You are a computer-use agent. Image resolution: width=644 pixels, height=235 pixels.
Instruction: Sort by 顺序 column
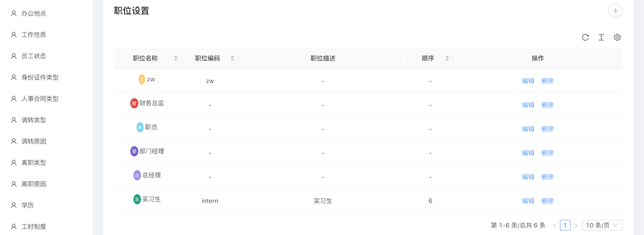[x=447, y=58]
